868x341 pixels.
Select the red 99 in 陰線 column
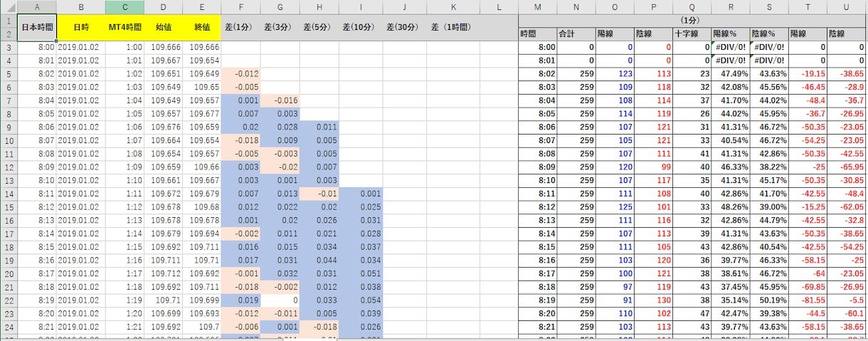653,167
